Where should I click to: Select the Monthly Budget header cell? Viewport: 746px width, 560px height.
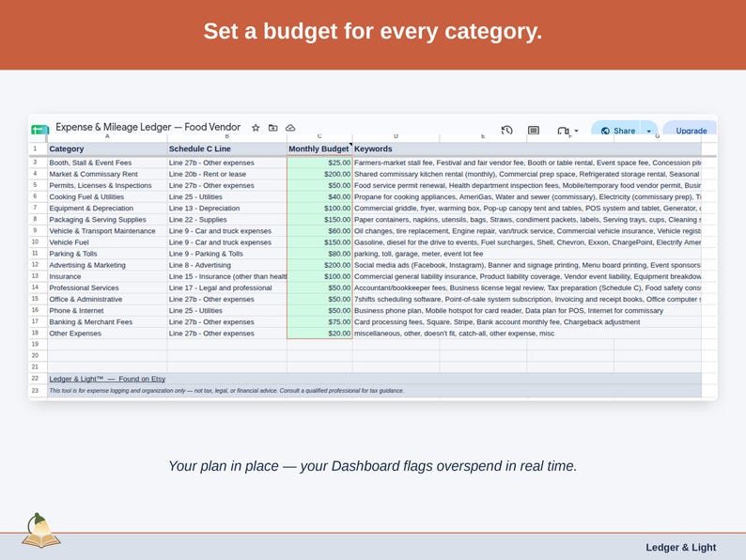(x=319, y=148)
